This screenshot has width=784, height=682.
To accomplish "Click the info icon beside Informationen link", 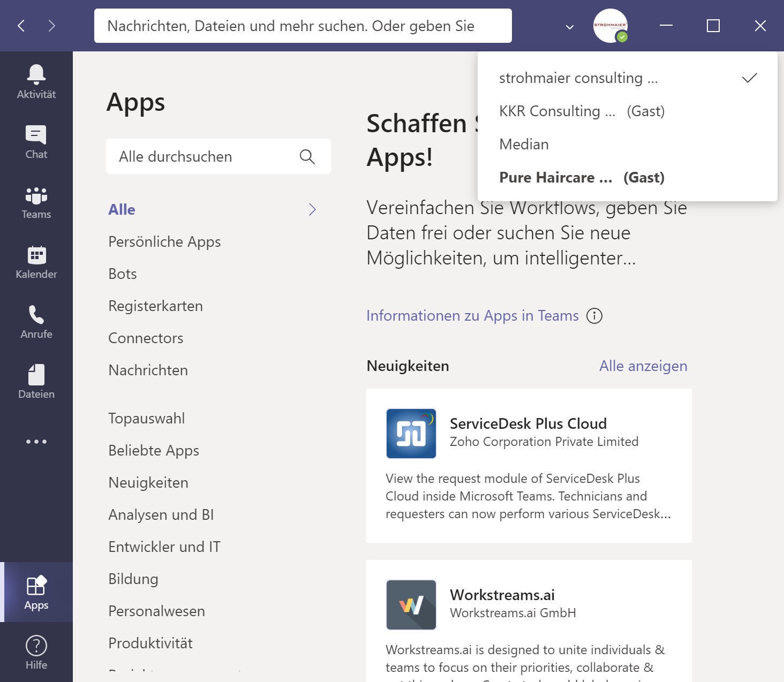I will pyautogui.click(x=594, y=316).
